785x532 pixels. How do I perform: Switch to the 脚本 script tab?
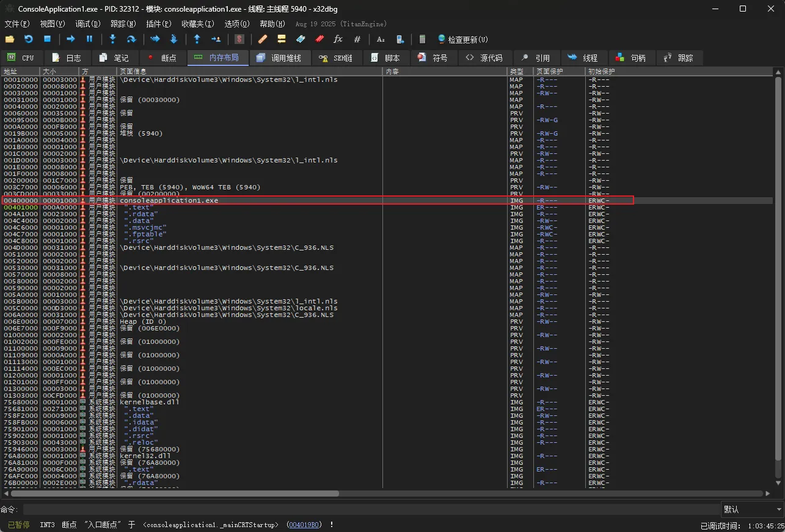tap(385, 57)
